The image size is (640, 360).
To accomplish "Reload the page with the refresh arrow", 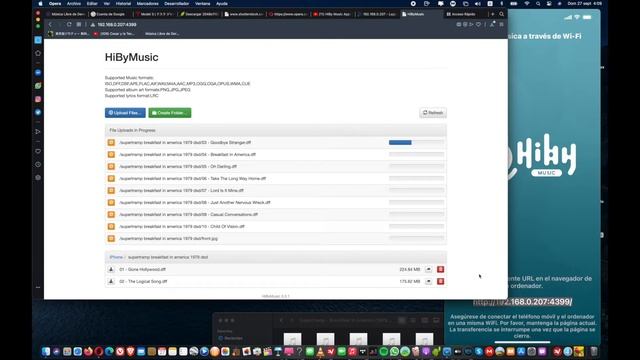I will click(x=69, y=24).
